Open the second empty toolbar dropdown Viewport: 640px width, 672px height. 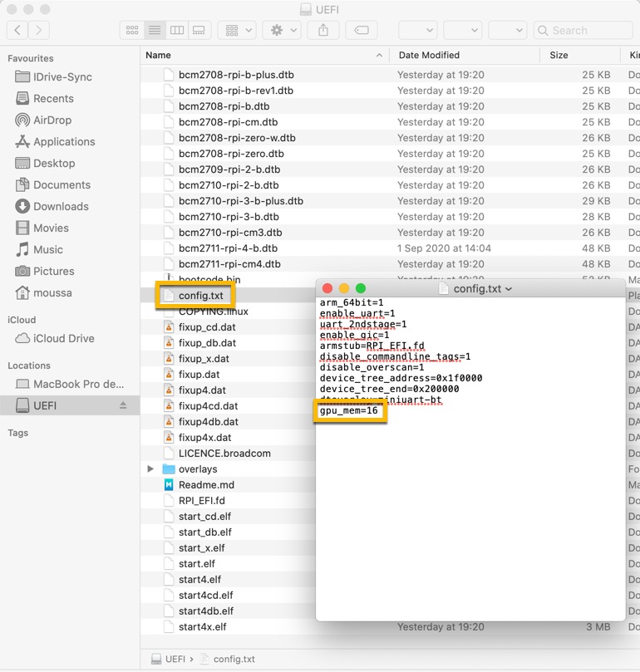click(462, 30)
